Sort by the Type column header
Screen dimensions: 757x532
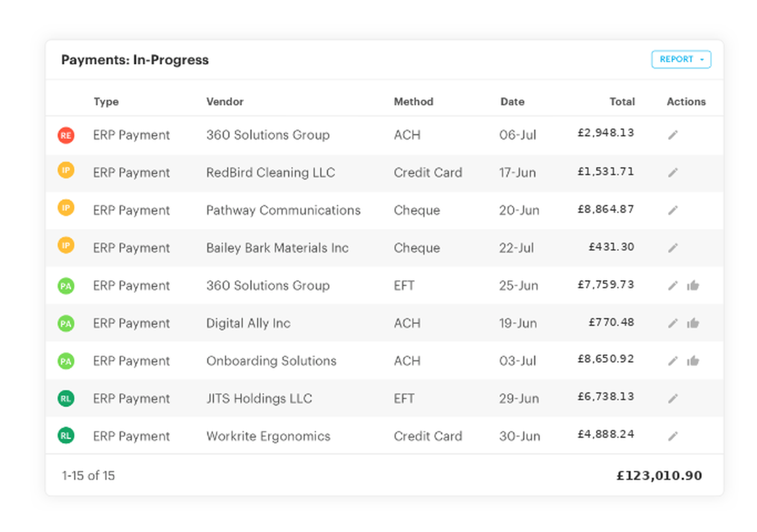tap(106, 101)
